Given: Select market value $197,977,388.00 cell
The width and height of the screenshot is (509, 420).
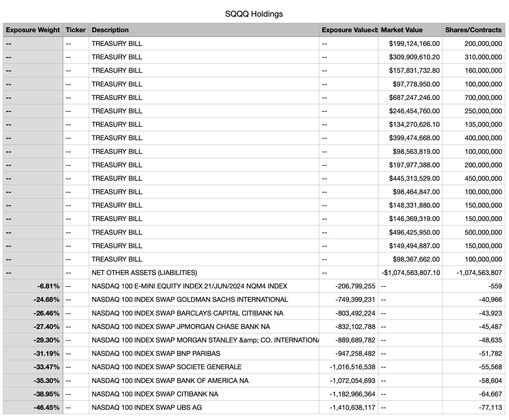Looking at the screenshot, I should tap(410, 165).
